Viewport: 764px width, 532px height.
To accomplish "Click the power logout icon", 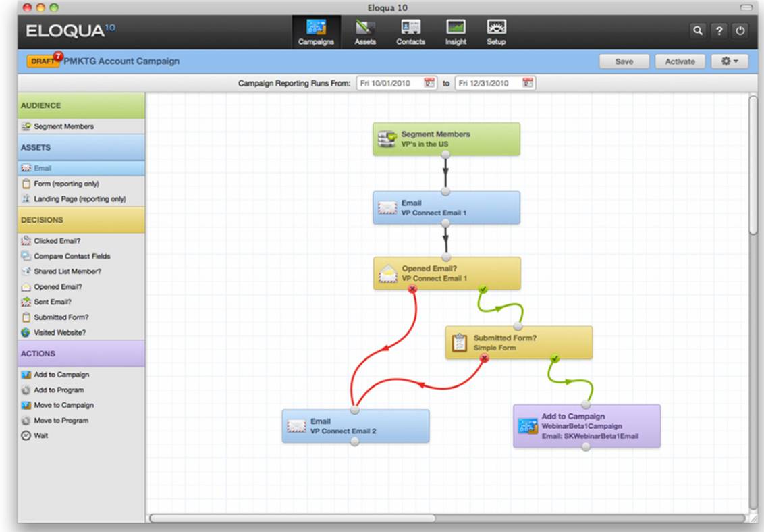I will (740, 31).
